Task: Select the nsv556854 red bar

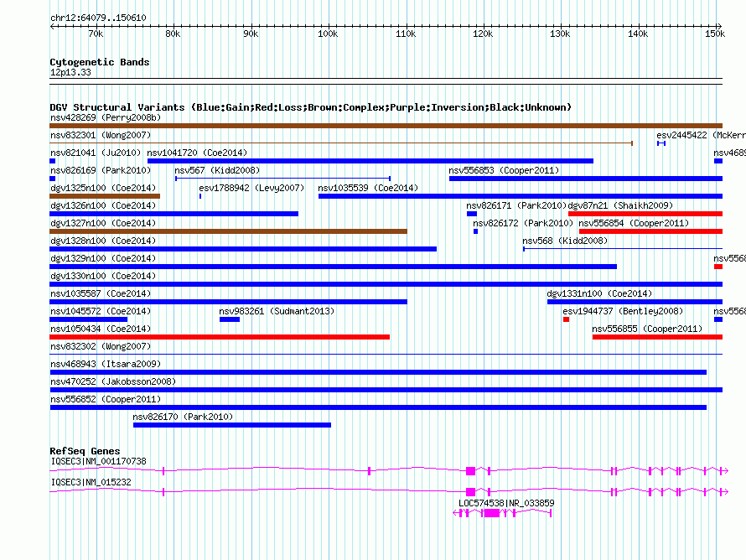Action: pyautogui.click(x=650, y=231)
